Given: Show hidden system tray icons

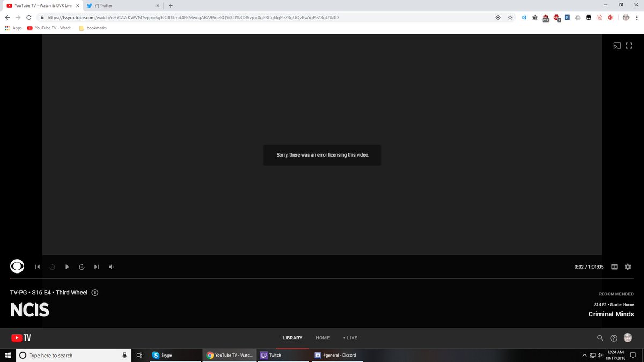Looking at the screenshot, I should coord(584,355).
